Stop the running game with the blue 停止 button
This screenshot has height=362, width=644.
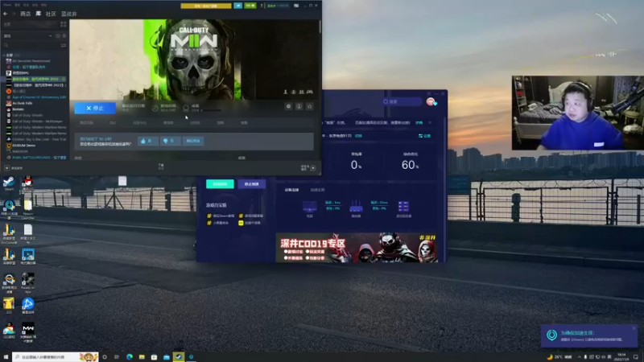click(x=95, y=108)
